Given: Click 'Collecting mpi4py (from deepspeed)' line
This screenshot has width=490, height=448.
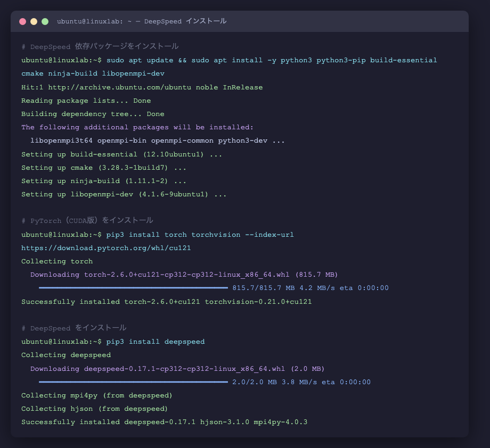Looking at the screenshot, I should tap(97, 395).
